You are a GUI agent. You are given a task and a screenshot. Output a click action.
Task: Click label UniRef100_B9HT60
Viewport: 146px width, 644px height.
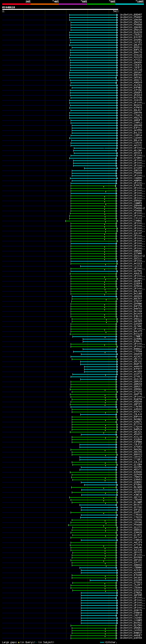click(x=131, y=75)
